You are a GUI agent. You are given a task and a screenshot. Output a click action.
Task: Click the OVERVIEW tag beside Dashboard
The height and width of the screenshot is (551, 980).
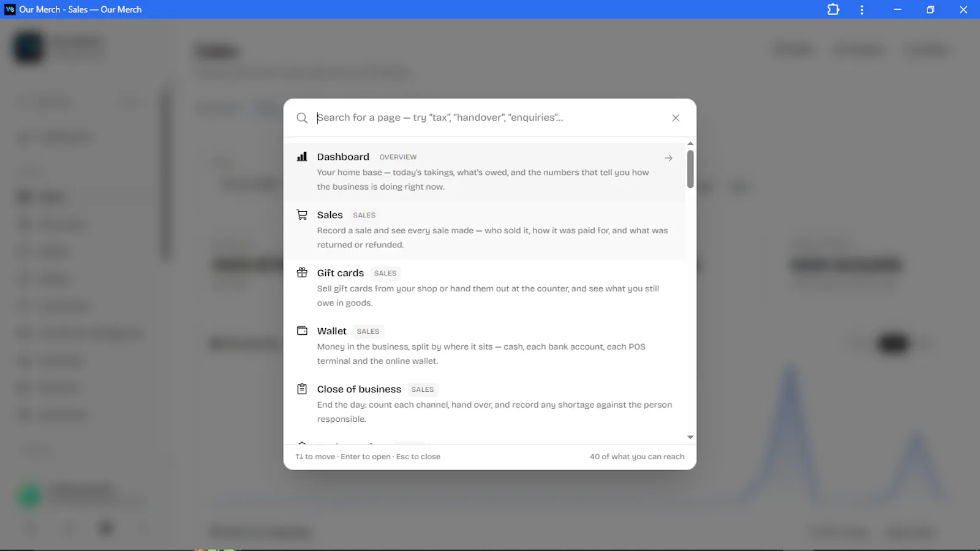(398, 157)
